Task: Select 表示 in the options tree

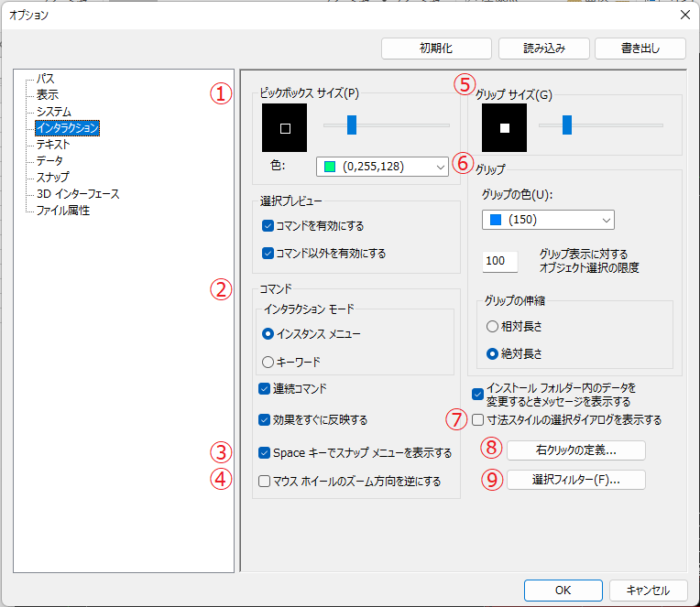Action: pos(48,95)
